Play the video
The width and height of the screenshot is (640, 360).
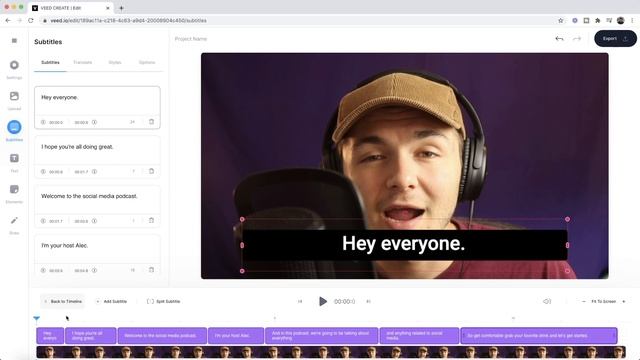click(x=323, y=301)
